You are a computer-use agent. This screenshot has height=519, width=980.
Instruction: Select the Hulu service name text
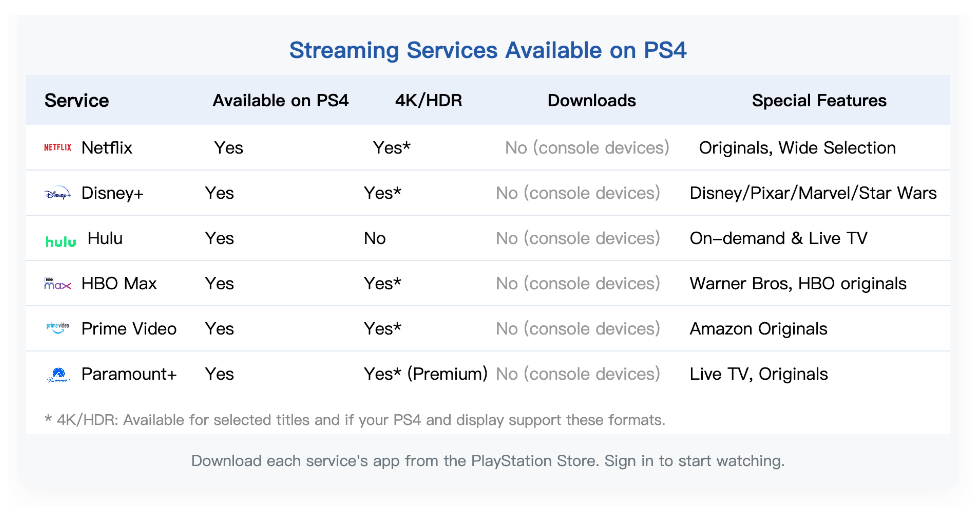pos(105,238)
